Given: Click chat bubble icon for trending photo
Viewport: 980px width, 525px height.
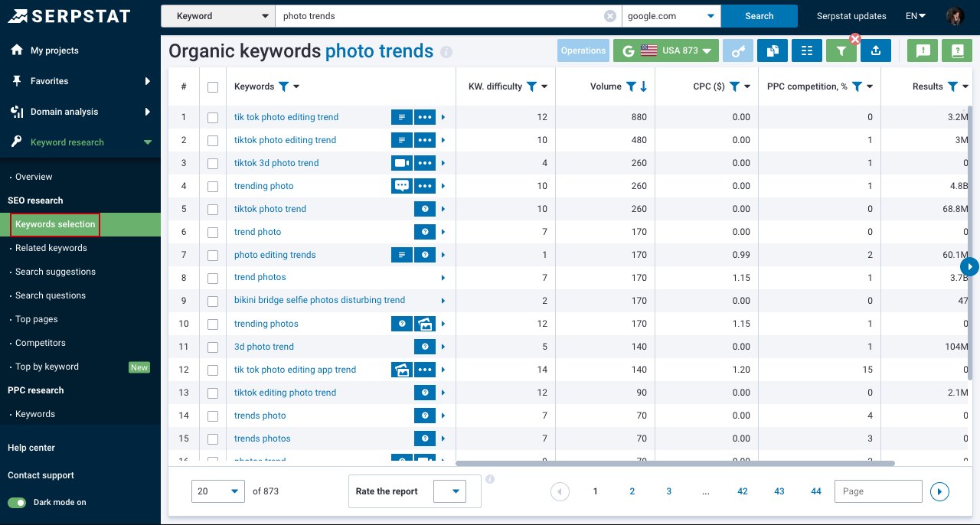Looking at the screenshot, I should [402, 186].
